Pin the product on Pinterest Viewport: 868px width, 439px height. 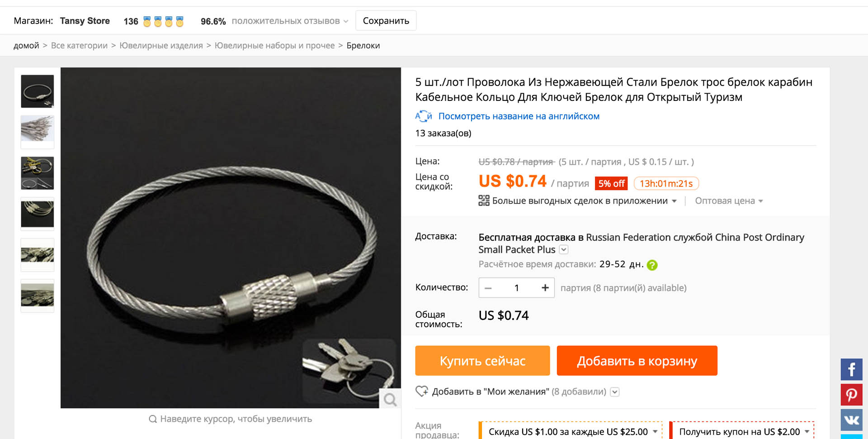(851, 395)
